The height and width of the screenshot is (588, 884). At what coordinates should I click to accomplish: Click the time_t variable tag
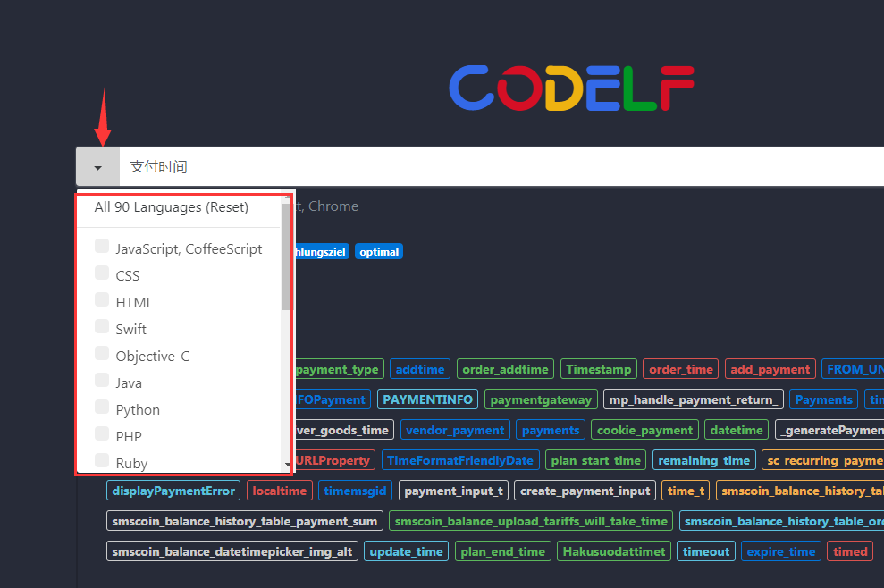tap(686, 491)
